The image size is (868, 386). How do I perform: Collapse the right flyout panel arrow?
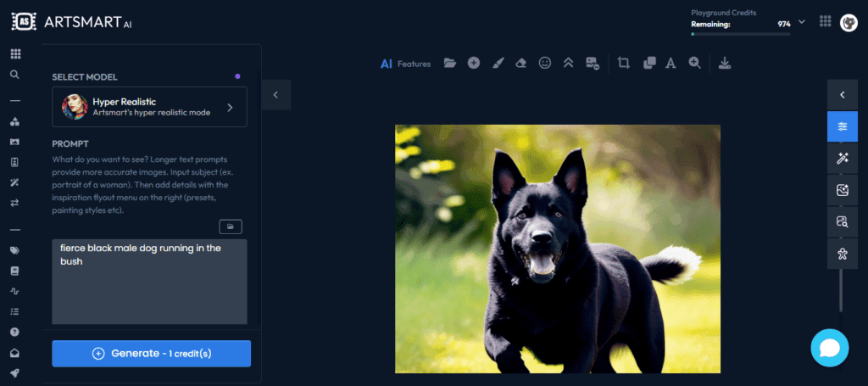842,95
